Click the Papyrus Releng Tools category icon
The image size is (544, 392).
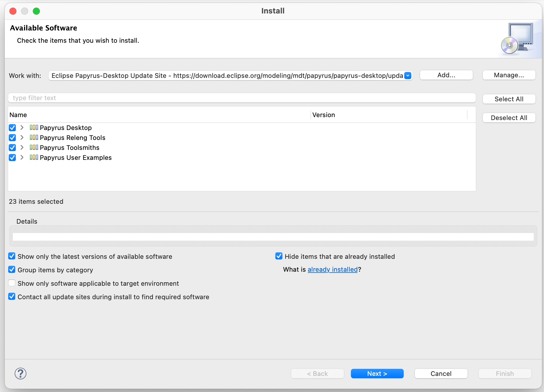34,138
